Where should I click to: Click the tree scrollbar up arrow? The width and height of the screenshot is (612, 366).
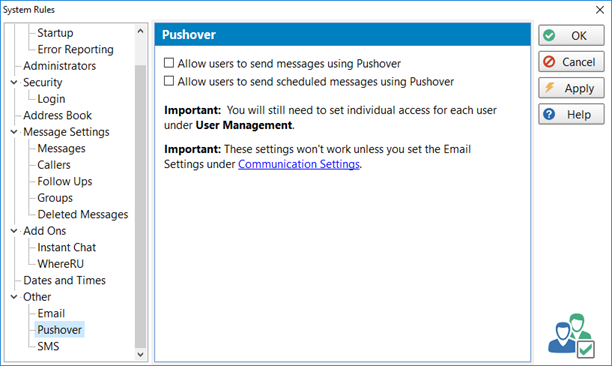(141, 31)
